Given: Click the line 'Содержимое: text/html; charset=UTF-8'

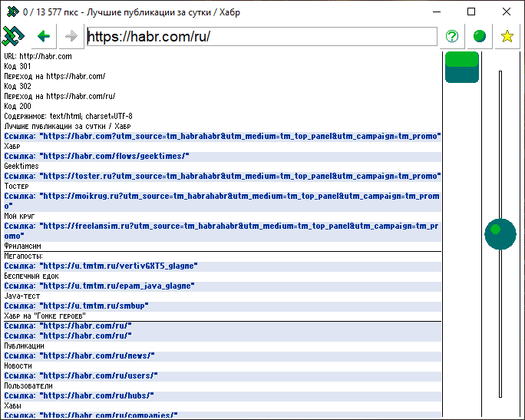Looking at the screenshot, I should (68, 116).
